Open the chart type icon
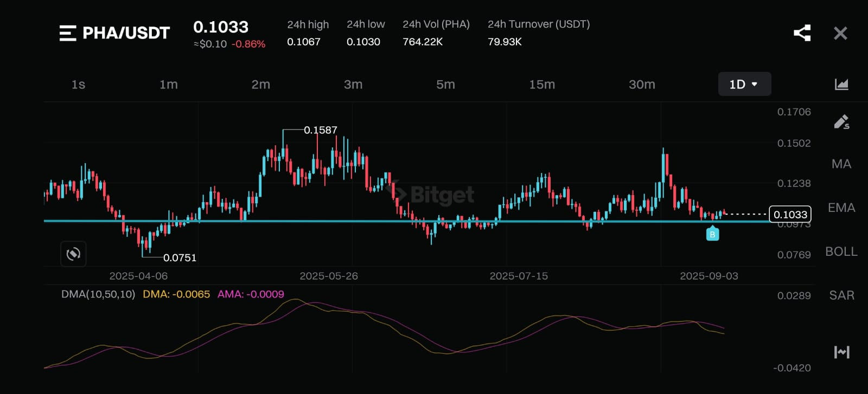Screen dimensions: 868x394 point(841,84)
